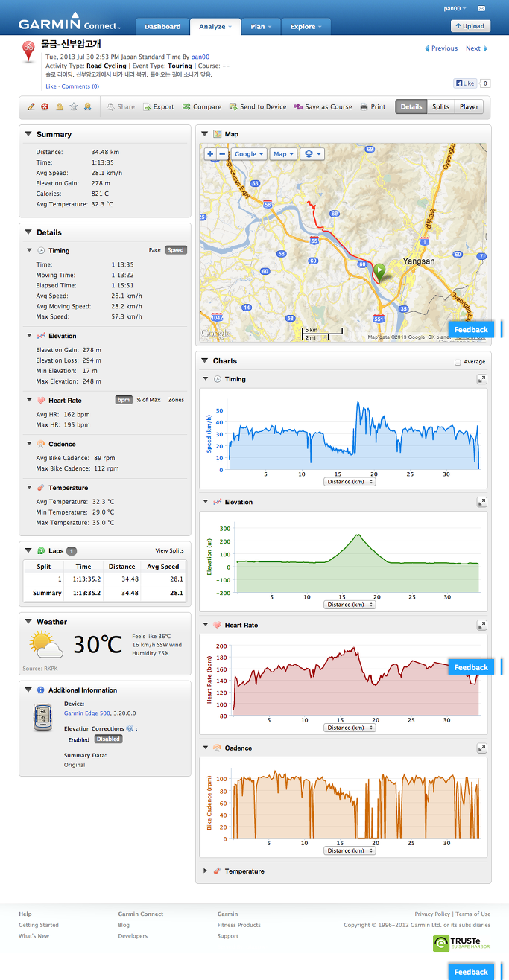Check the Average checkbox in Charts
This screenshot has width=509, height=980.
pos(458,363)
